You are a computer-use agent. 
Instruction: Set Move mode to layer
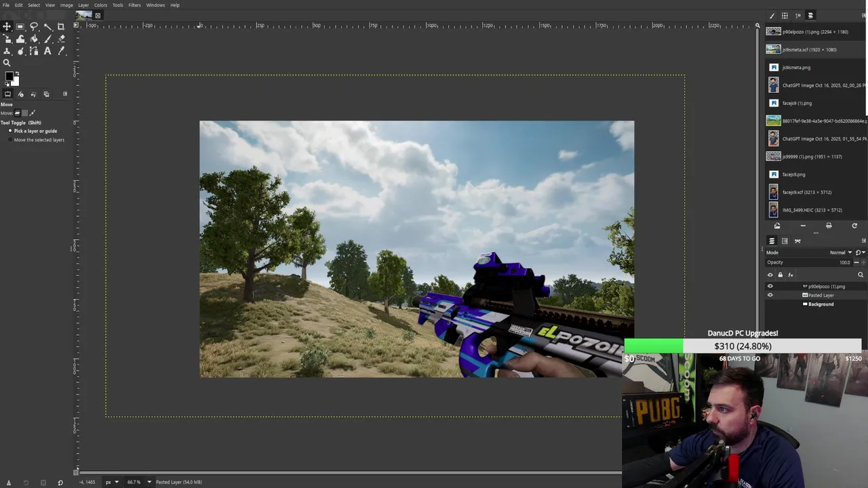click(x=18, y=113)
